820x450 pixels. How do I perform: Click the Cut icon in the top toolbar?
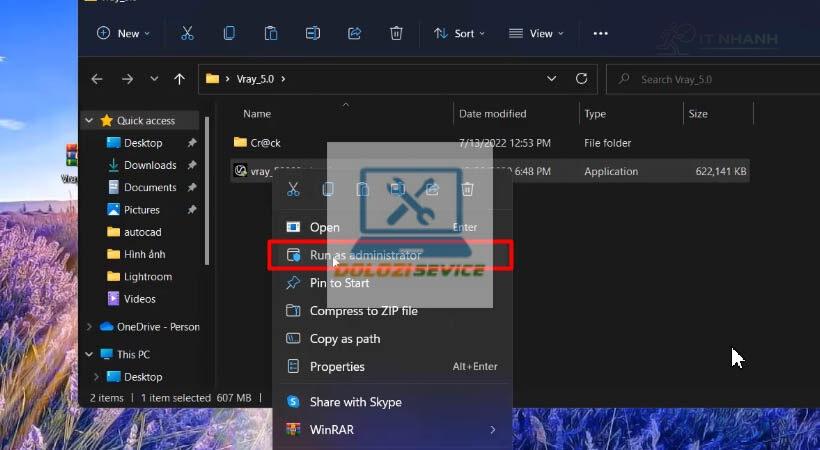[187, 33]
